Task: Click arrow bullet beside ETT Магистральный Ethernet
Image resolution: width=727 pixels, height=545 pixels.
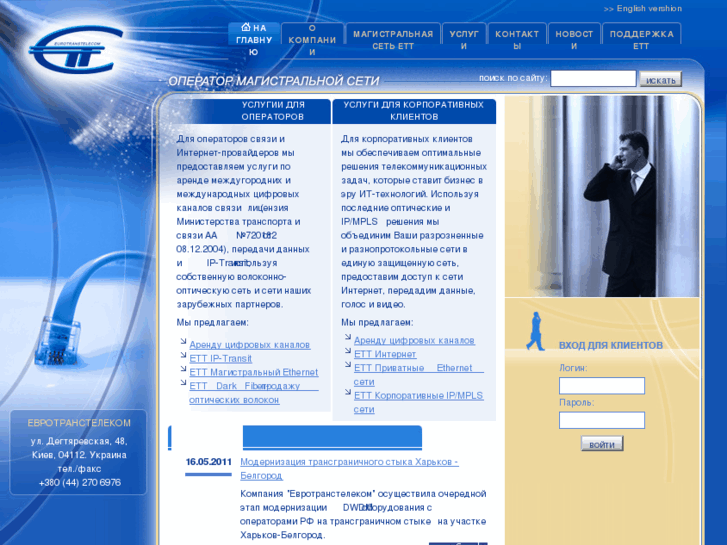Action: (x=184, y=368)
